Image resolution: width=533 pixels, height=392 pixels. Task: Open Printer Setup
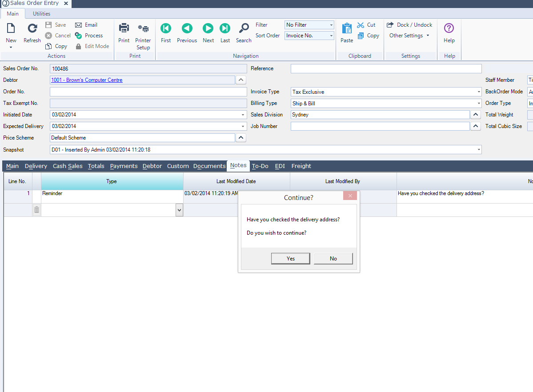[143, 29]
